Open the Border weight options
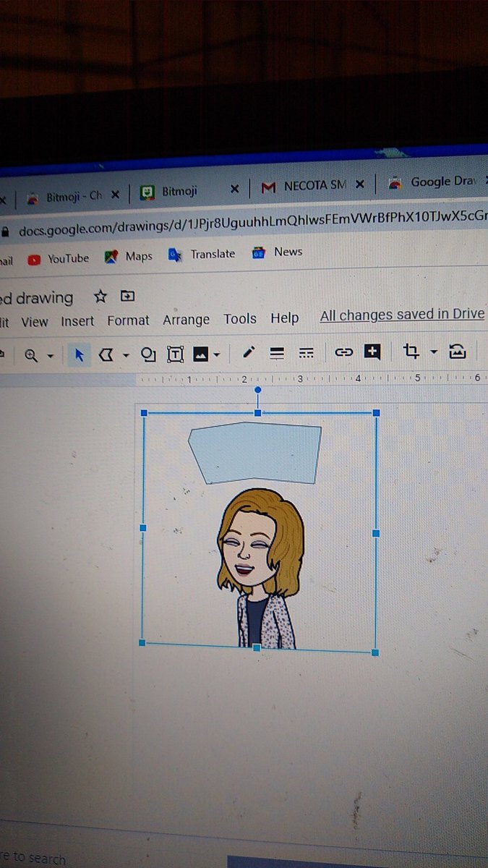488x868 pixels. pos(276,353)
